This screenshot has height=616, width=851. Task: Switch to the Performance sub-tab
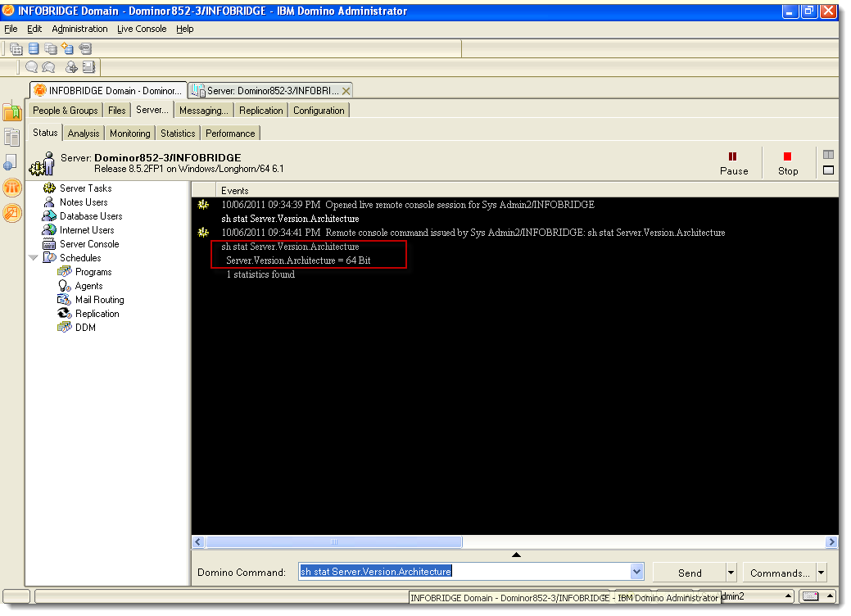coord(230,133)
